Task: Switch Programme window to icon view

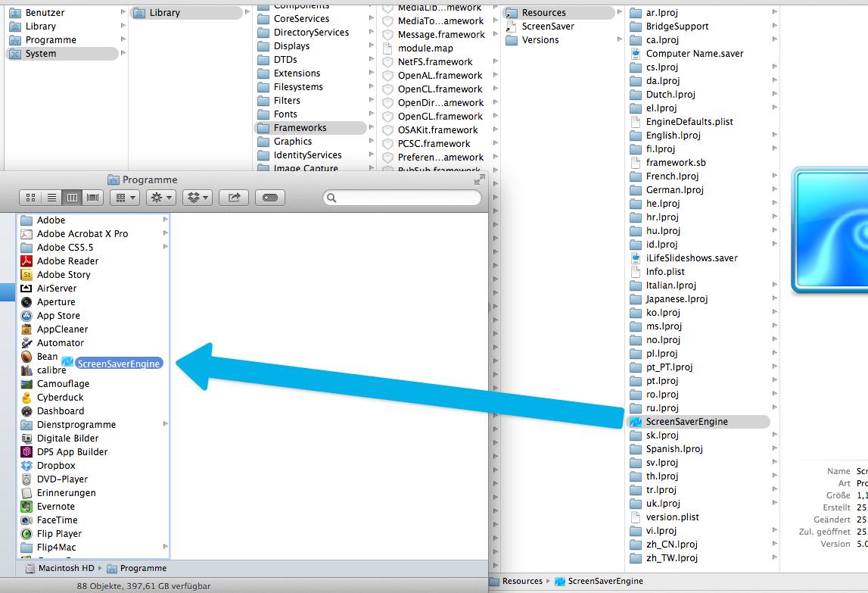Action: click(30, 198)
